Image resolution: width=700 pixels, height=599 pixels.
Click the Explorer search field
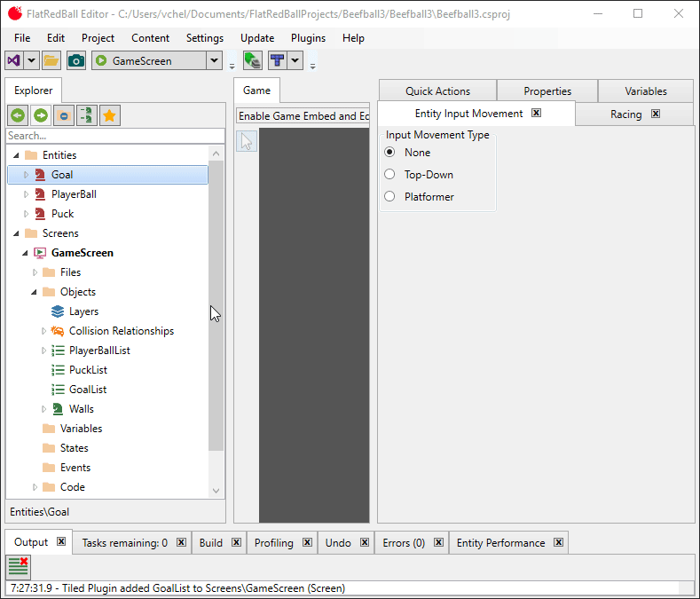[x=115, y=136]
